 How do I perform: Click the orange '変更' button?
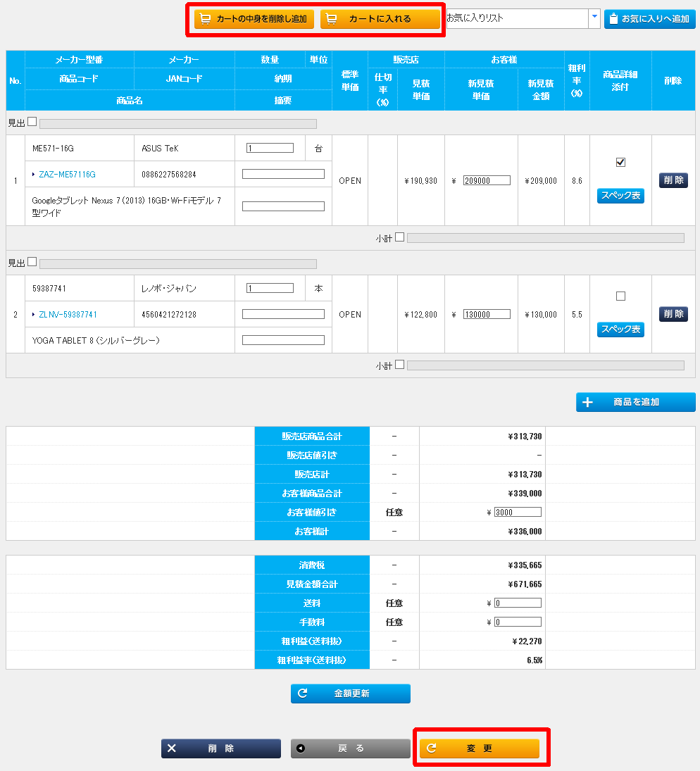pyautogui.click(x=479, y=748)
